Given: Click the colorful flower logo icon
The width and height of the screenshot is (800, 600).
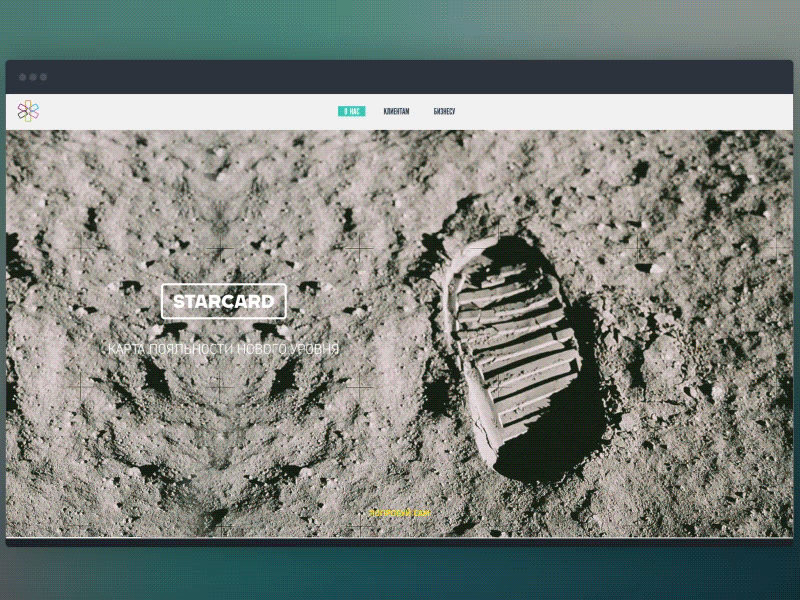Looking at the screenshot, I should tap(28, 111).
